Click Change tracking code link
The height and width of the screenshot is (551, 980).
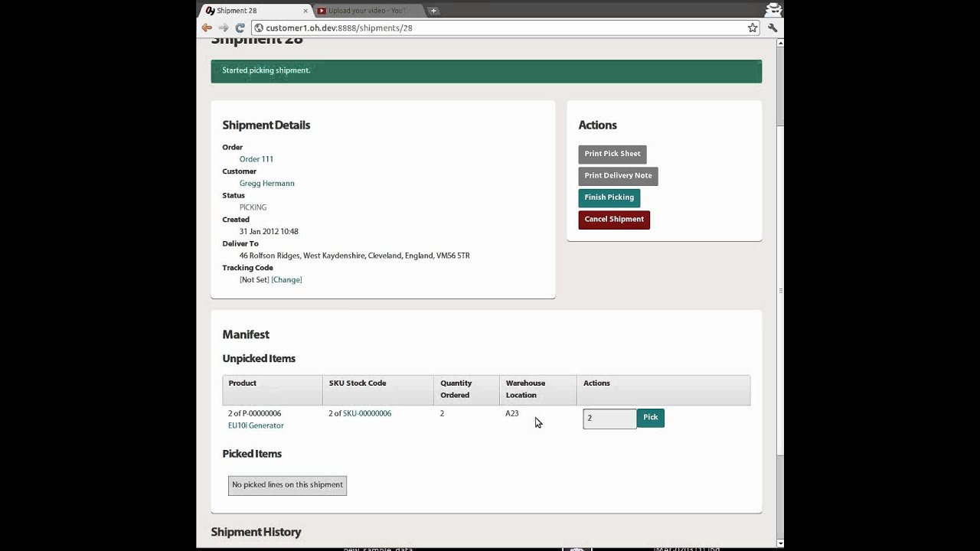pyautogui.click(x=286, y=279)
